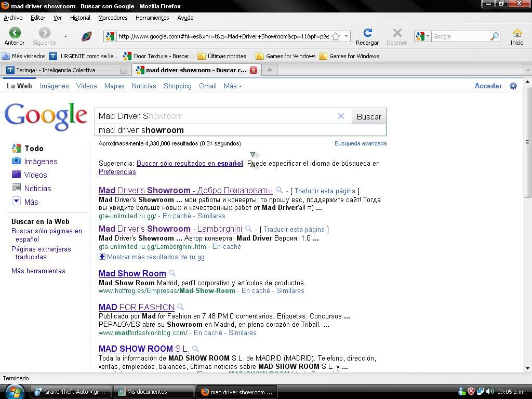Click Shopping in Google top navigation

coord(178,86)
